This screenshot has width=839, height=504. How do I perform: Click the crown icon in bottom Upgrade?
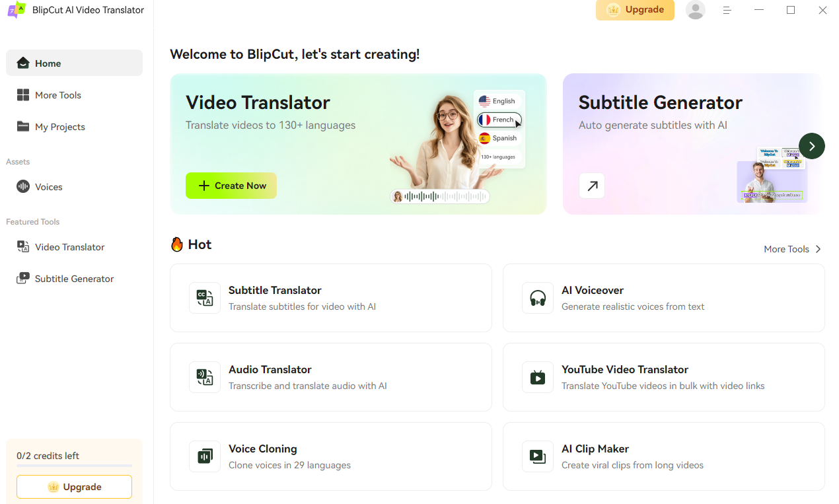coord(54,487)
